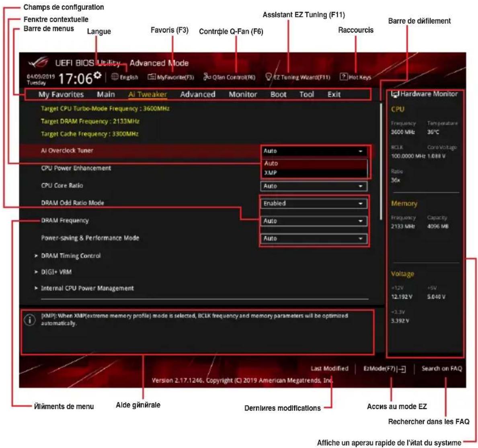
Task: Open Power-saving & Performance Mode dropdown
Action: 314,239
